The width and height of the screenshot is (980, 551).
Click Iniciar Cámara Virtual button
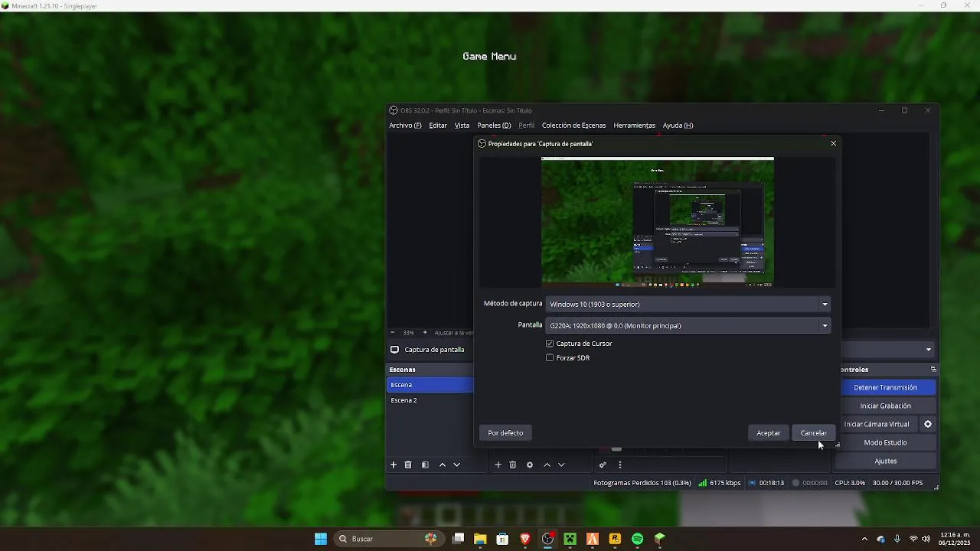pos(877,424)
